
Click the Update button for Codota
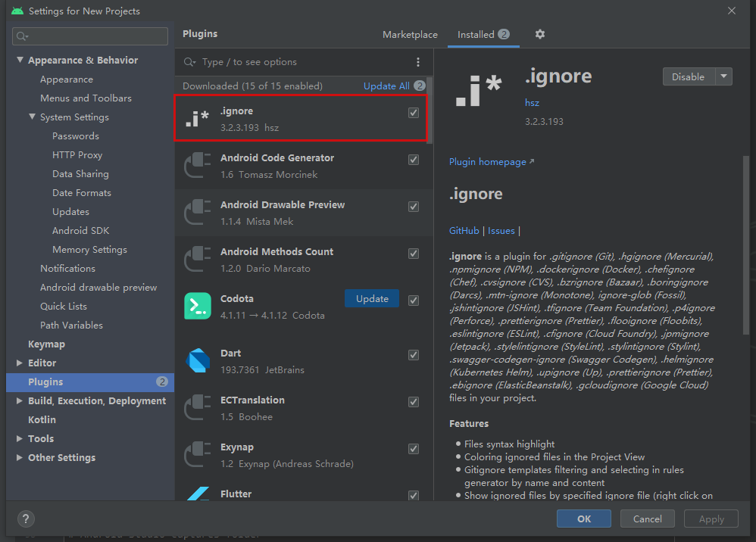click(x=372, y=299)
